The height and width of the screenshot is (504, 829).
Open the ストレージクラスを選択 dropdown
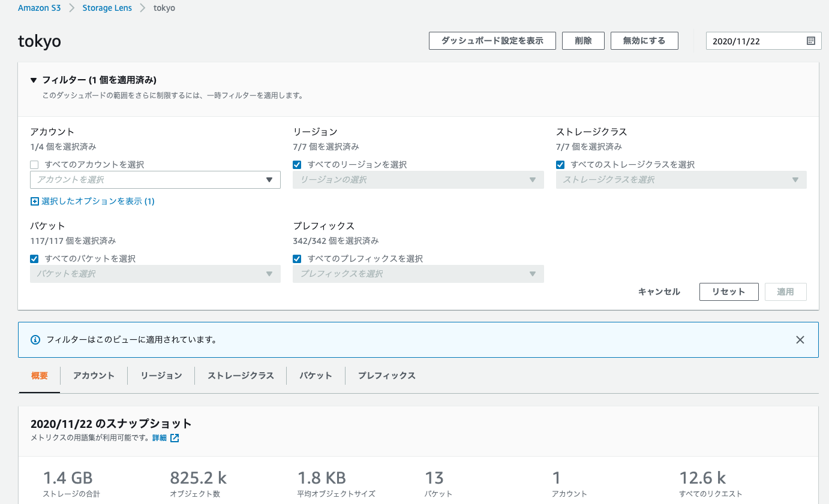coord(681,180)
